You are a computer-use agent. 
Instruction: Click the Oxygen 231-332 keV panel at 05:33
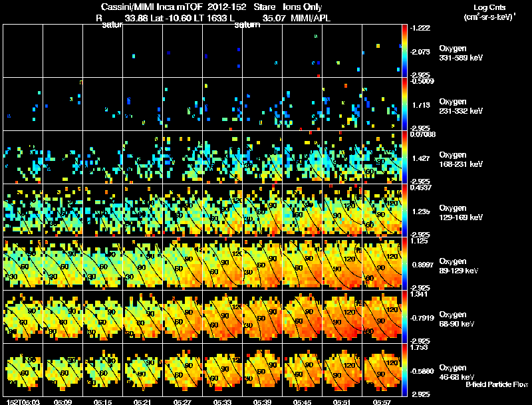pyautogui.click(x=223, y=104)
